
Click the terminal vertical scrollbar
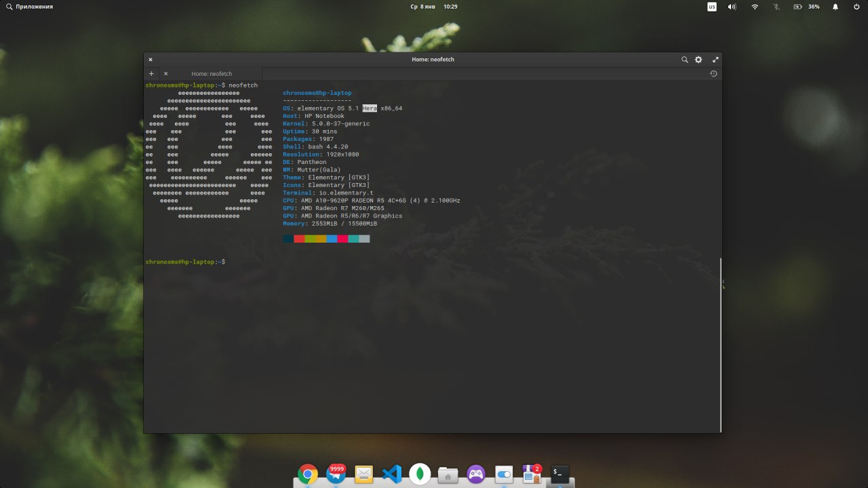(720, 344)
